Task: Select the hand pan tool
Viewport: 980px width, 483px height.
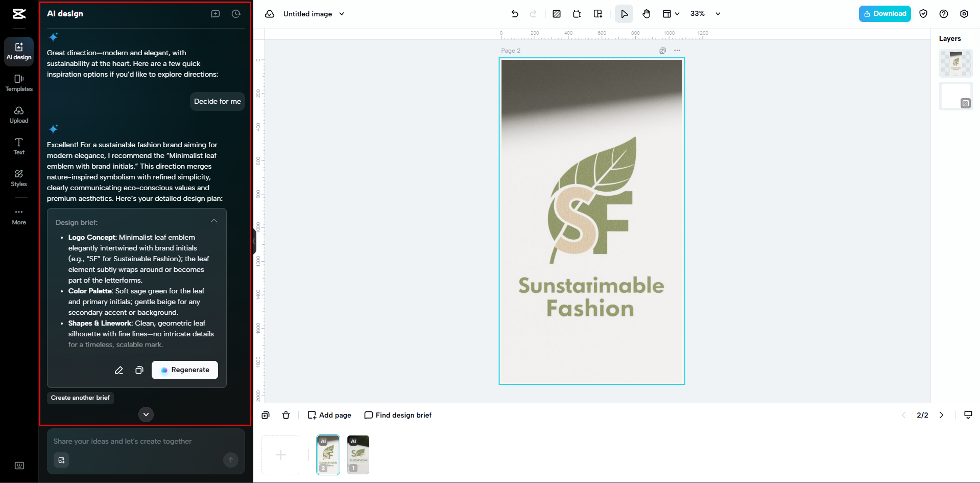Action: coord(646,14)
